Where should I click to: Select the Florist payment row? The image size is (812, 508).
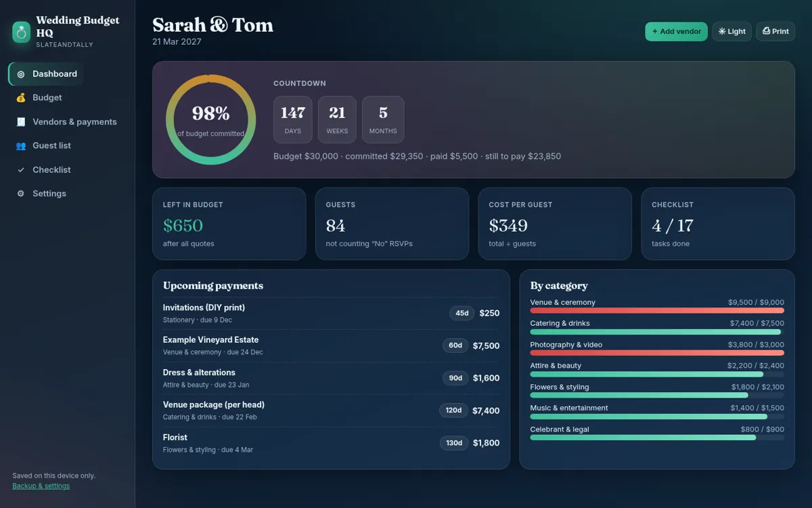click(x=331, y=443)
